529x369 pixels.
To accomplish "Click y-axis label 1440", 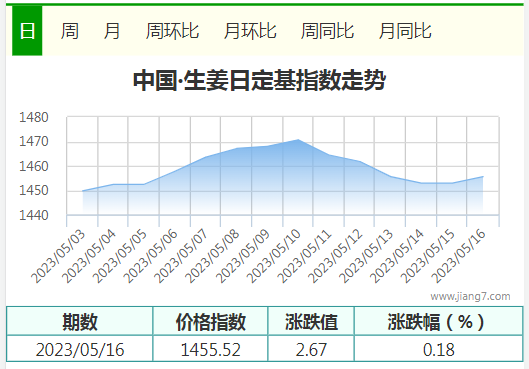I will pyautogui.click(x=34, y=216).
